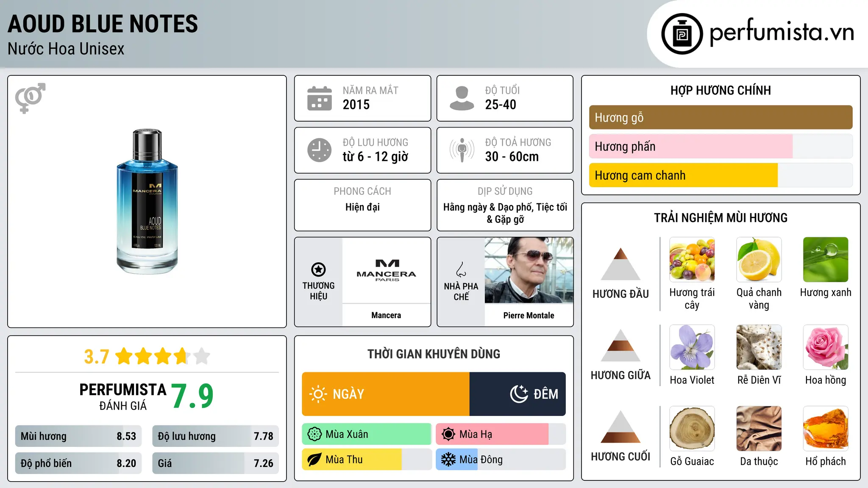Click the sillage value 30 - 60cm

click(512, 157)
